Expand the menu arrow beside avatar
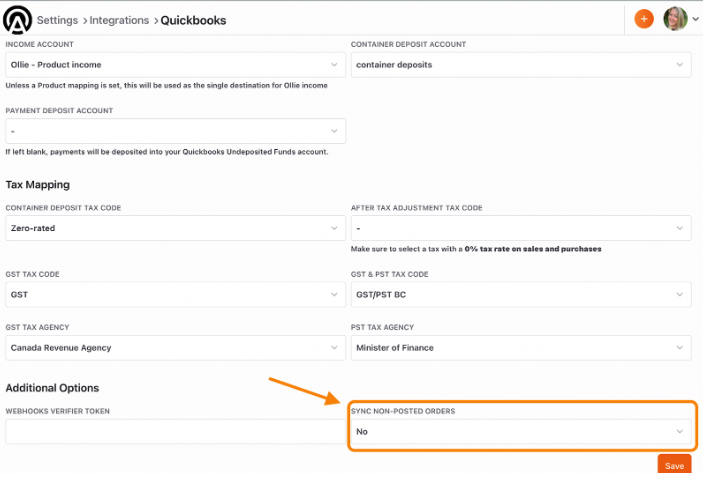Screen dimensions: 709x487 click(x=696, y=19)
